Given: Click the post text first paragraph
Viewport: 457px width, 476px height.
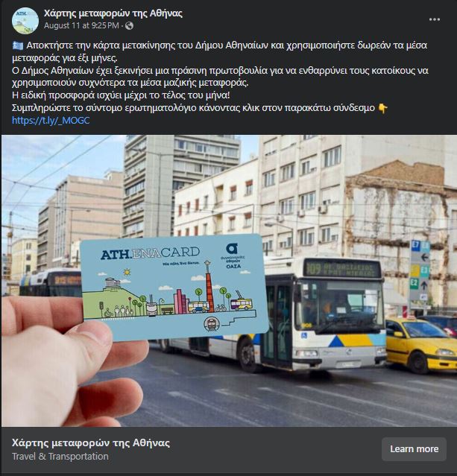Looking at the screenshot, I should coord(219,51).
